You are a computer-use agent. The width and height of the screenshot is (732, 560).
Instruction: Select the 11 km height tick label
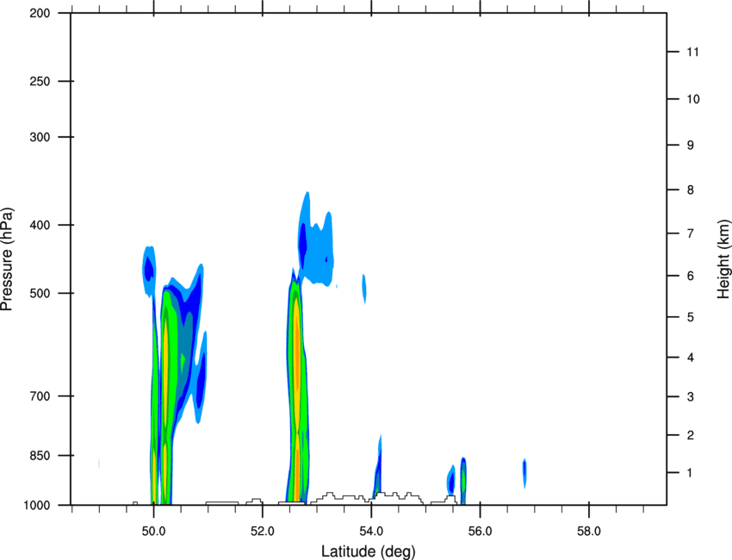coord(693,52)
